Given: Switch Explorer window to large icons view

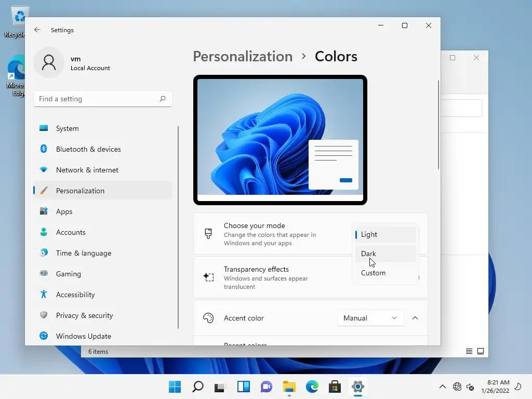Looking at the screenshot, I should coord(481,351).
